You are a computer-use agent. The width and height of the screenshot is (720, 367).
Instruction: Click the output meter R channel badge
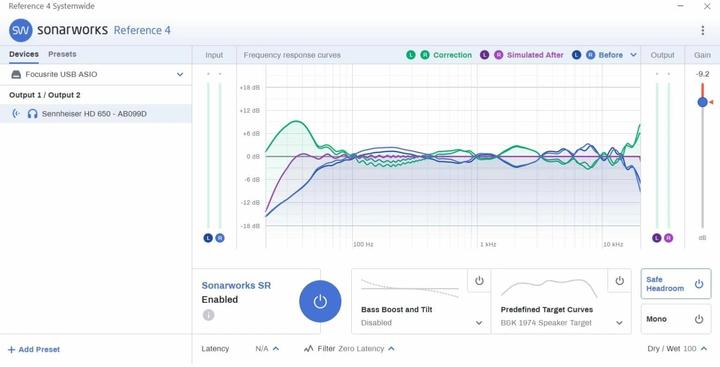point(669,238)
